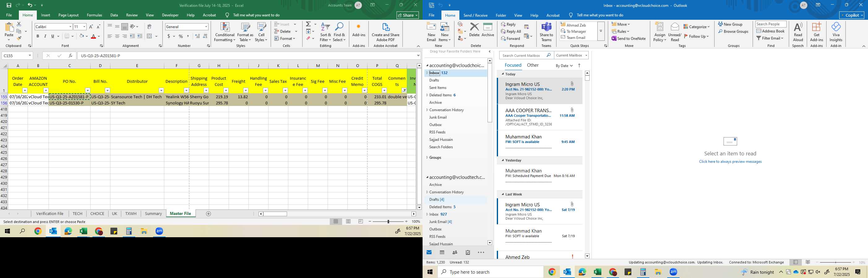Viewport: 868px width, 278px height.
Task: Open AAA COOPER TRANS email in message list
Action: click(539, 117)
